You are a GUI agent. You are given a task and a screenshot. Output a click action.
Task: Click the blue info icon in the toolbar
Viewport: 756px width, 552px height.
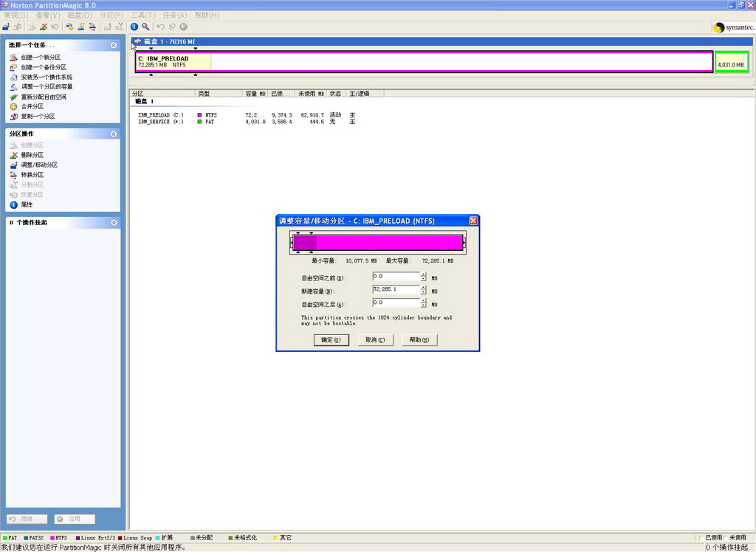(x=134, y=27)
